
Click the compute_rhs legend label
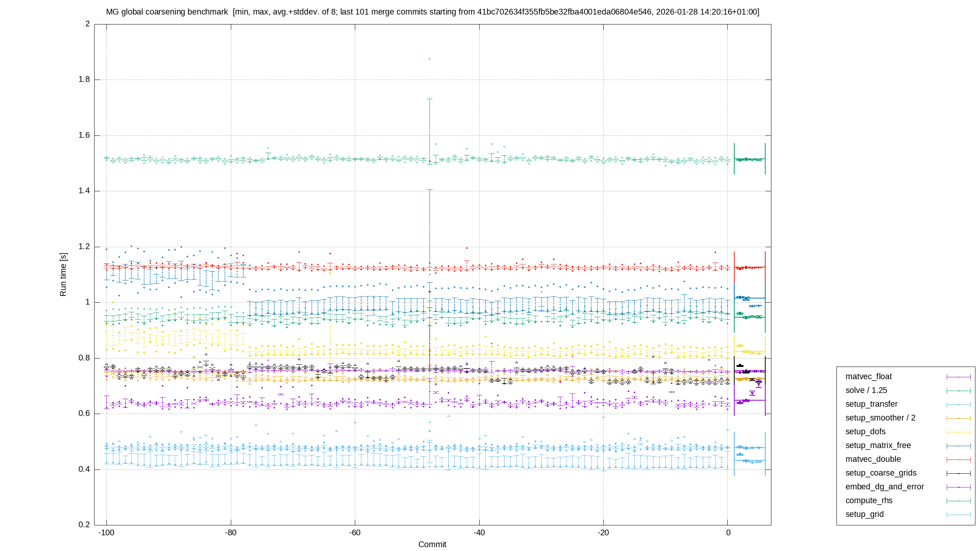[869, 500]
